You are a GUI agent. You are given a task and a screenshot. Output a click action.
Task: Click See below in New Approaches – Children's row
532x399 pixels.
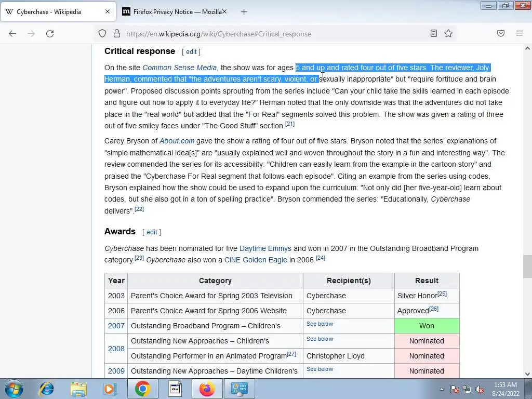pos(320,339)
